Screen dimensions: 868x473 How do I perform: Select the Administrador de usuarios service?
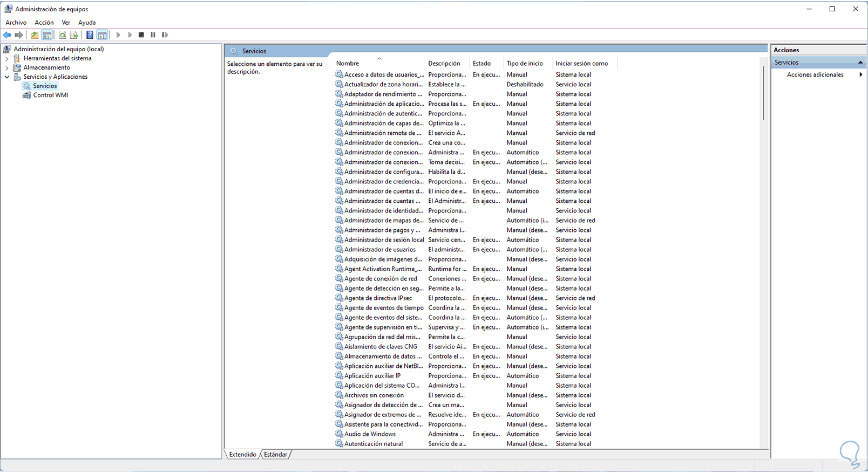(380, 250)
